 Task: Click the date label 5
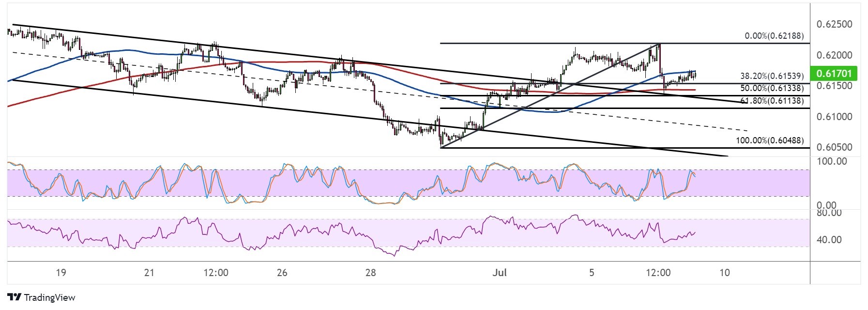592,273
